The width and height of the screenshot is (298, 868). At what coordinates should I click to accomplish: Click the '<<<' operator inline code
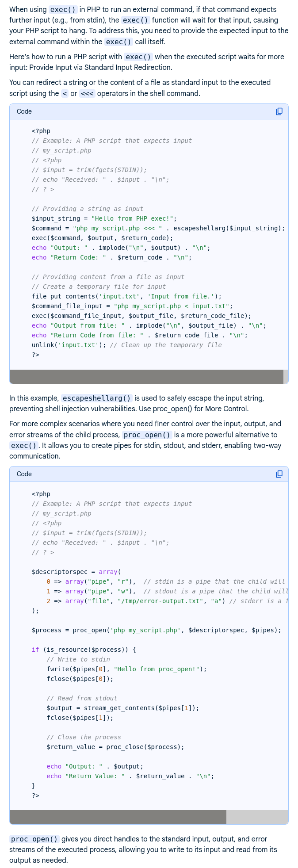(x=87, y=93)
